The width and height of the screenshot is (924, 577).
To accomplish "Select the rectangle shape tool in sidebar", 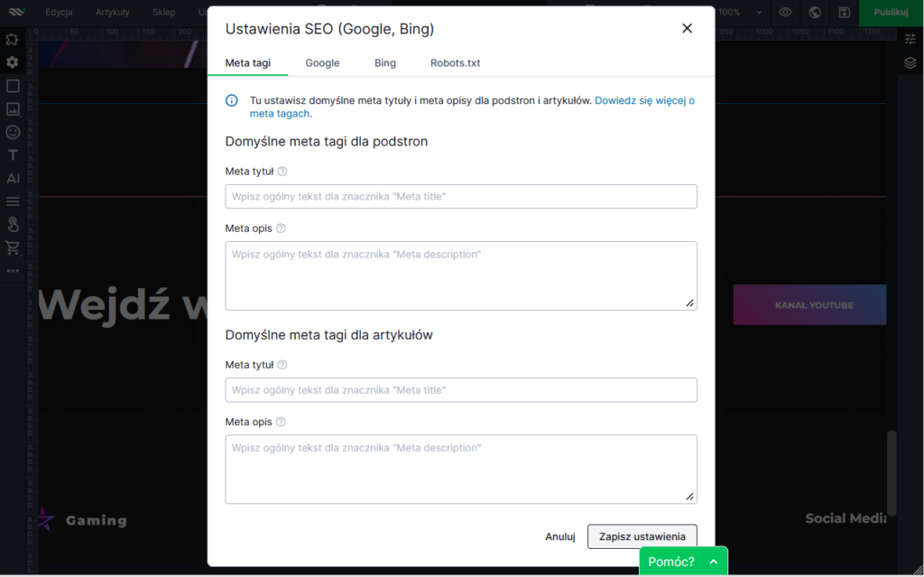I will point(13,86).
